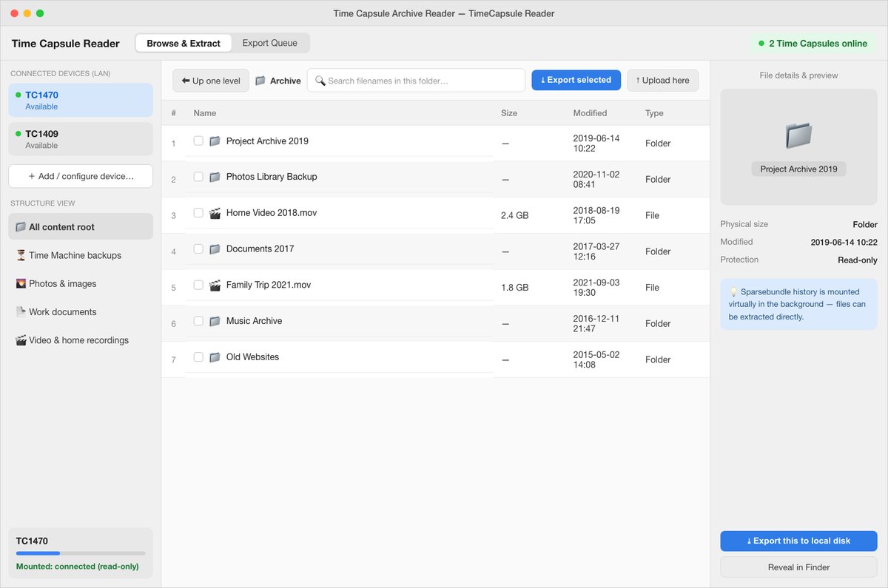The width and height of the screenshot is (888, 588).
Task: Click Export this to local disk
Action: pyautogui.click(x=798, y=541)
